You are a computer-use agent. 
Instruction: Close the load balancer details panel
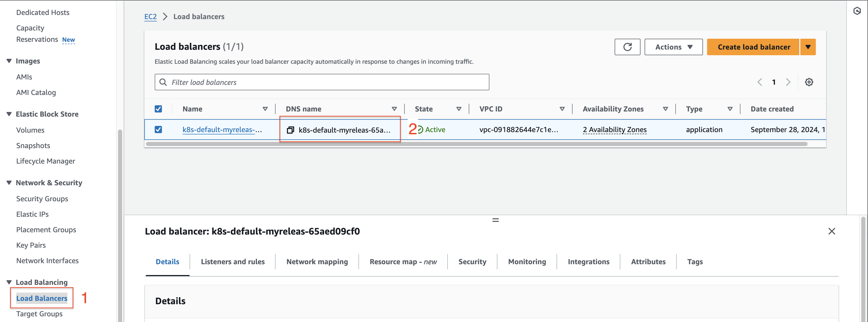[x=831, y=231]
